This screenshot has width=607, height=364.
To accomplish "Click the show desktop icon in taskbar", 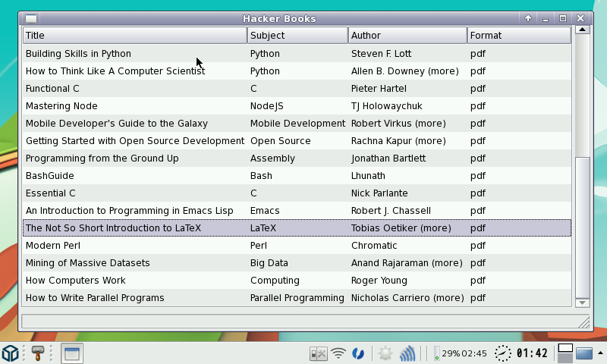I will click(x=583, y=353).
